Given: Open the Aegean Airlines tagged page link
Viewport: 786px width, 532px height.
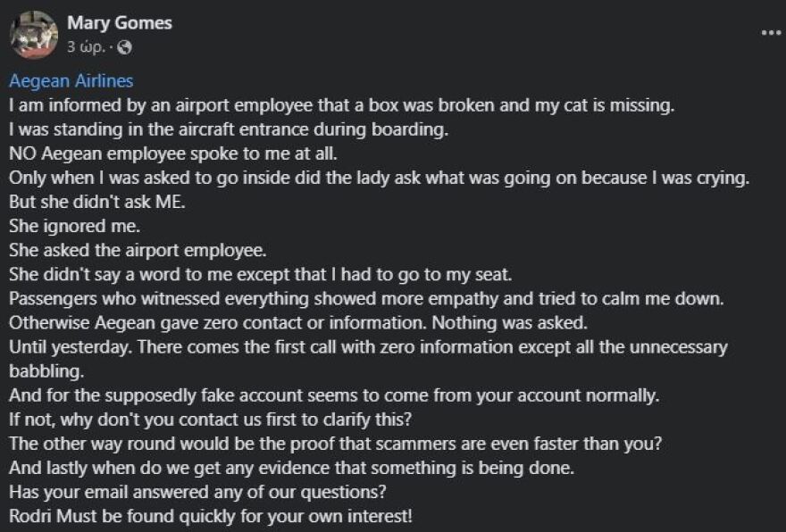Looking at the screenshot, I should tap(71, 81).
